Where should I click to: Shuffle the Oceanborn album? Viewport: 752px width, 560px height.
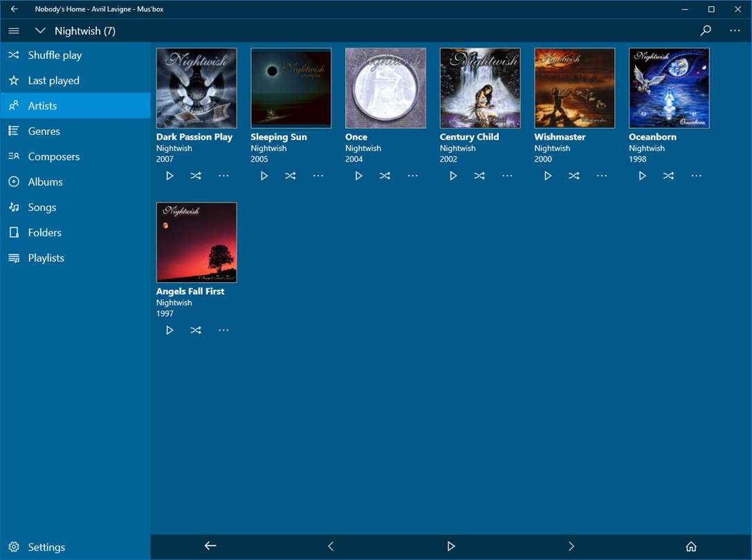coord(668,176)
